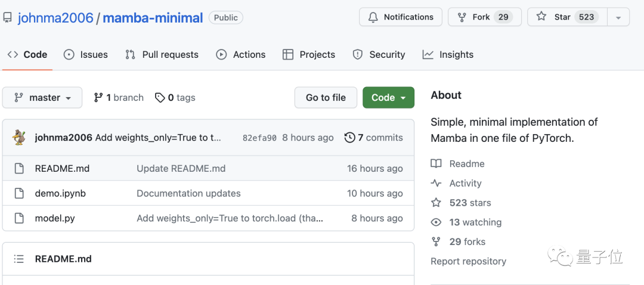The height and width of the screenshot is (285, 644).
Task: Toggle repository Notifications subscription
Action: point(401,17)
